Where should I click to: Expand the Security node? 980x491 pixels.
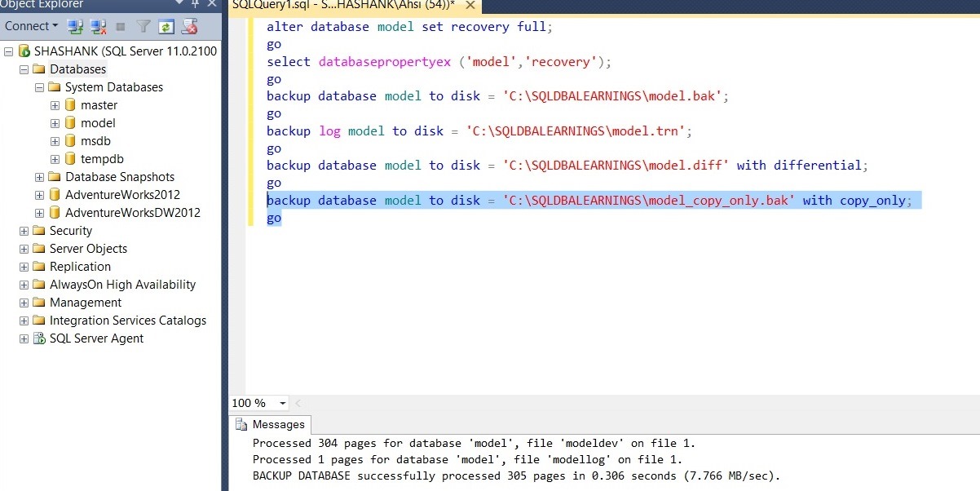24,231
